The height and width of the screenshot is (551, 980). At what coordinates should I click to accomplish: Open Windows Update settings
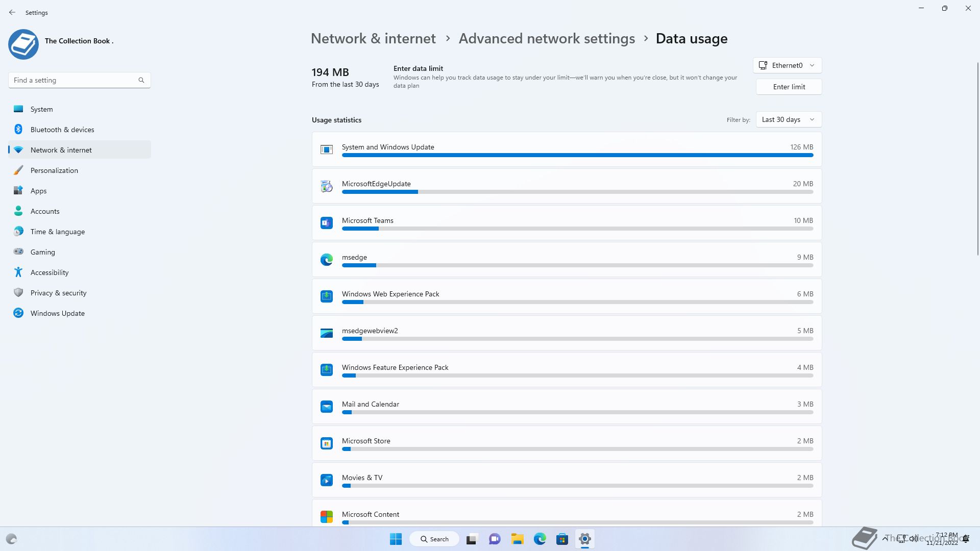(80, 313)
